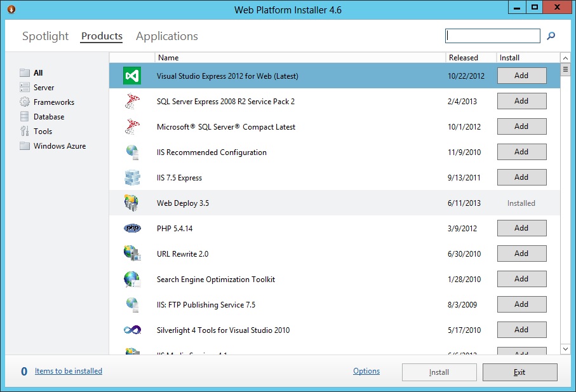Select the PHP 5.4.14 row name
The width and height of the screenshot is (576, 392).
pyautogui.click(x=175, y=229)
